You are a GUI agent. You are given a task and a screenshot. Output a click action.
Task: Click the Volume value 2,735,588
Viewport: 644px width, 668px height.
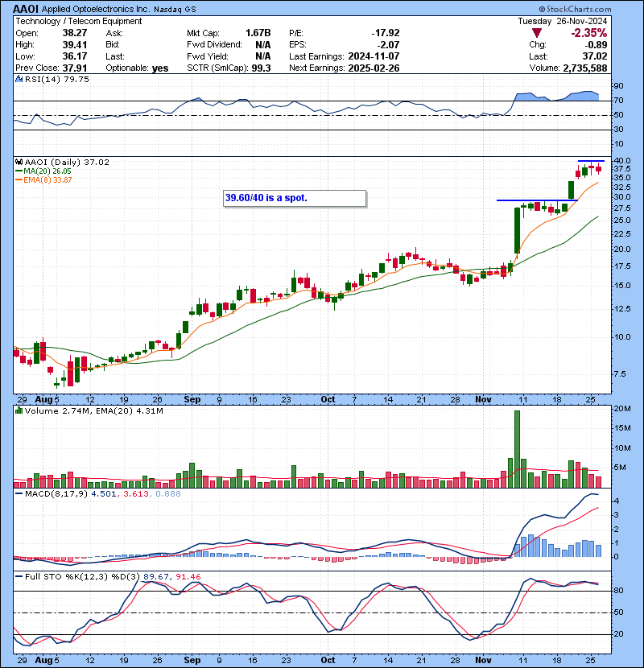[585, 68]
